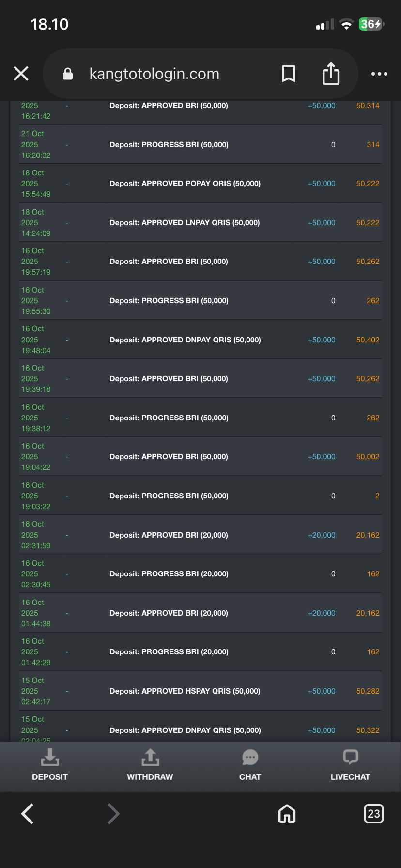Tap the bookmark icon in address bar
This screenshot has height=868, width=401.
point(289,74)
